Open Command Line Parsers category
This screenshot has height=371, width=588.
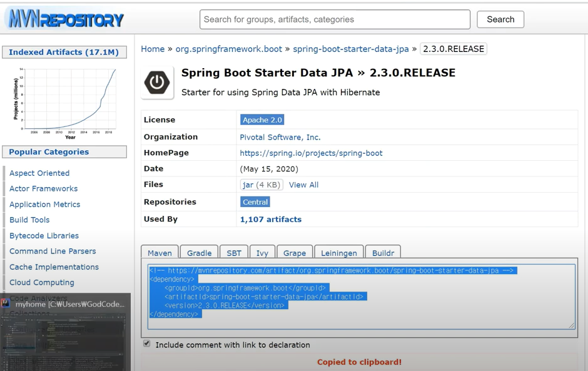pyautogui.click(x=53, y=252)
